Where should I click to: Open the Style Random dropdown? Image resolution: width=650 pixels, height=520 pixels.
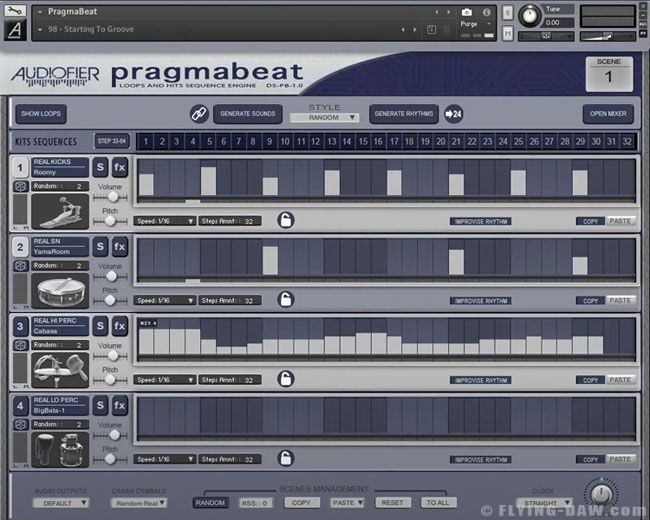[x=325, y=118]
